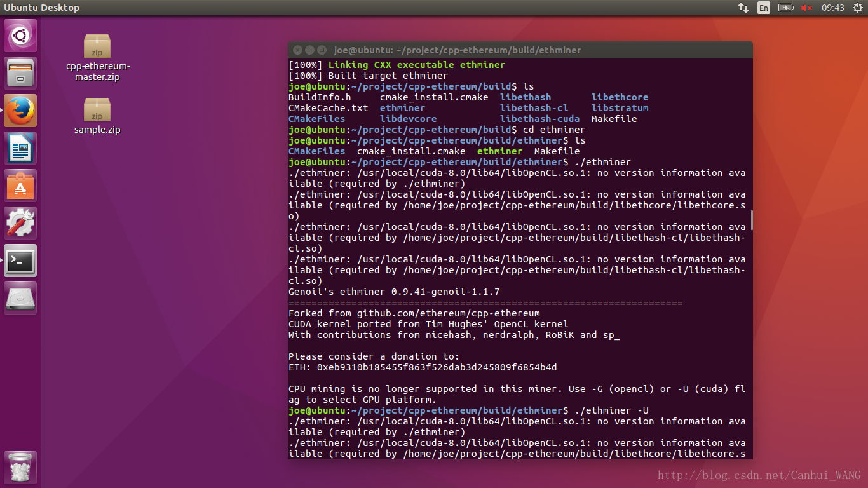This screenshot has width=868, height=488.
Task: Click 'libstratum' directory name
Action: [620, 108]
